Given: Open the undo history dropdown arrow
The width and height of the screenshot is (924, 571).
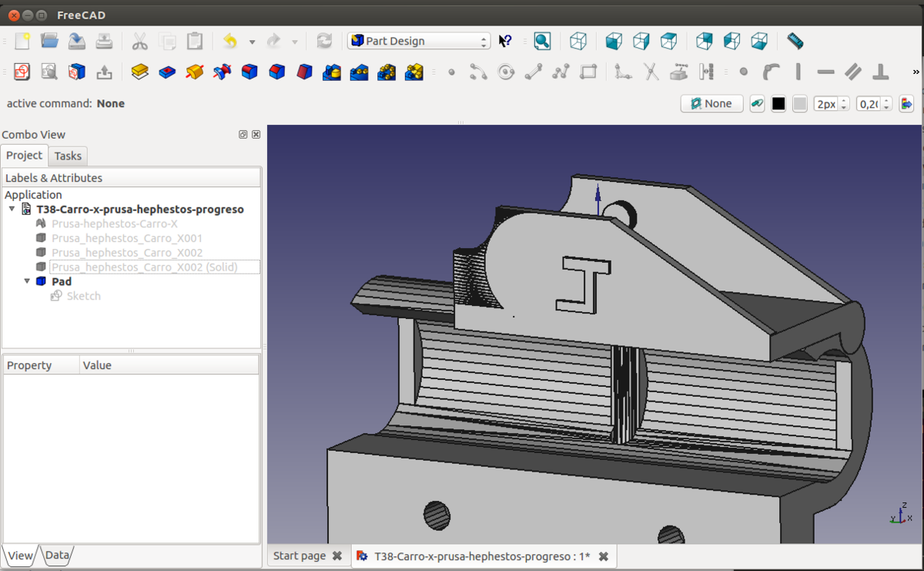Looking at the screenshot, I should coord(252,42).
